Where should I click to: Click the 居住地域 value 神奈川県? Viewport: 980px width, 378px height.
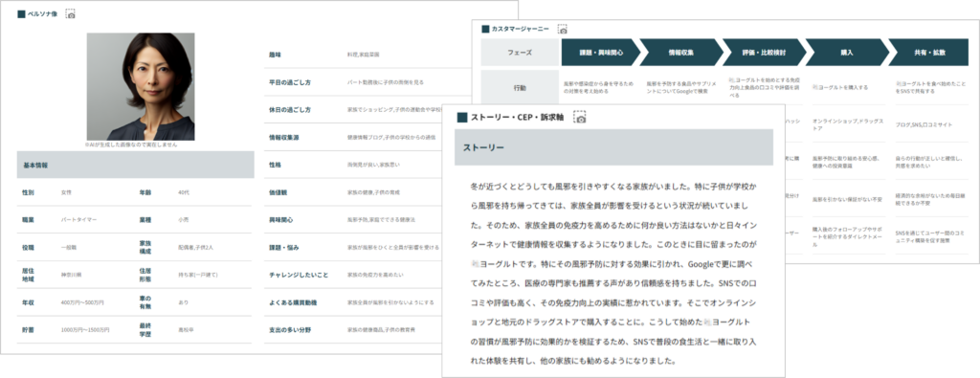point(71,275)
